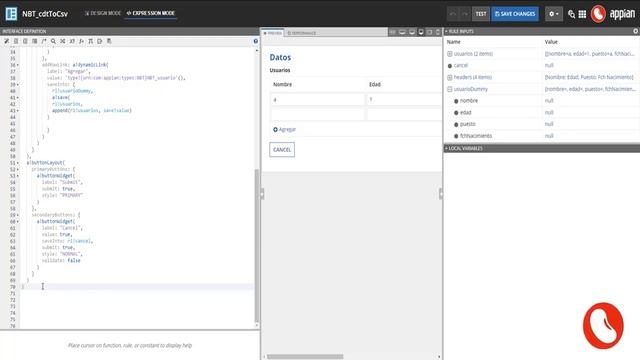Click the CANCEL button in preview
Image resolution: width=640 pixels, height=360 pixels.
coord(282,150)
